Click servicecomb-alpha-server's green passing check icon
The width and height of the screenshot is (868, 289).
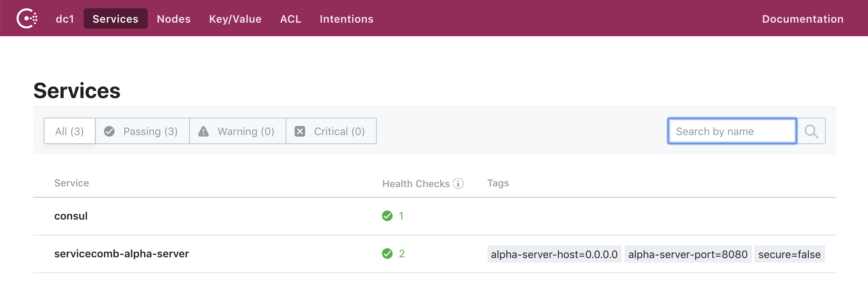pyautogui.click(x=387, y=254)
